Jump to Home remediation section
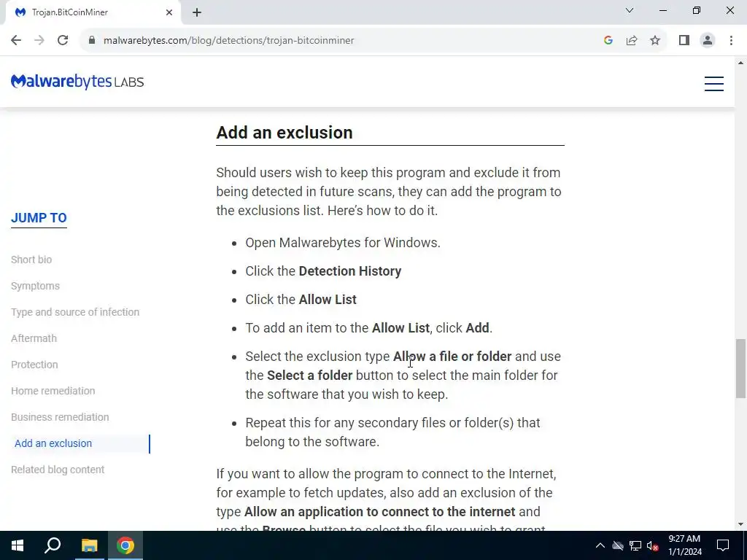The image size is (747, 560). point(53,391)
